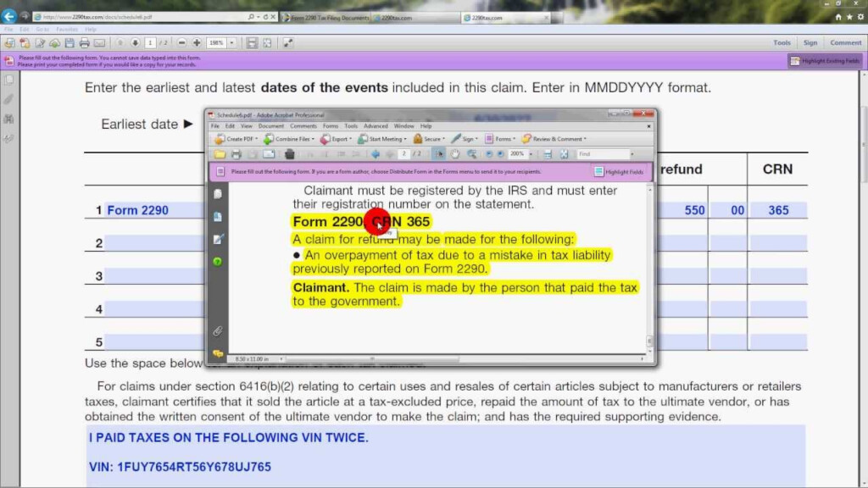Click the CRN field showing 365

click(777, 210)
